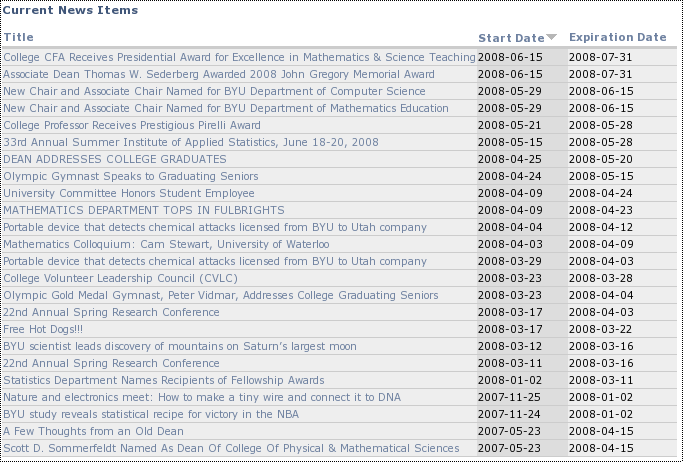Open Associate Dean Thomas W. Sederberg news item
Viewport: 683px width, 462px height.
coord(219,74)
